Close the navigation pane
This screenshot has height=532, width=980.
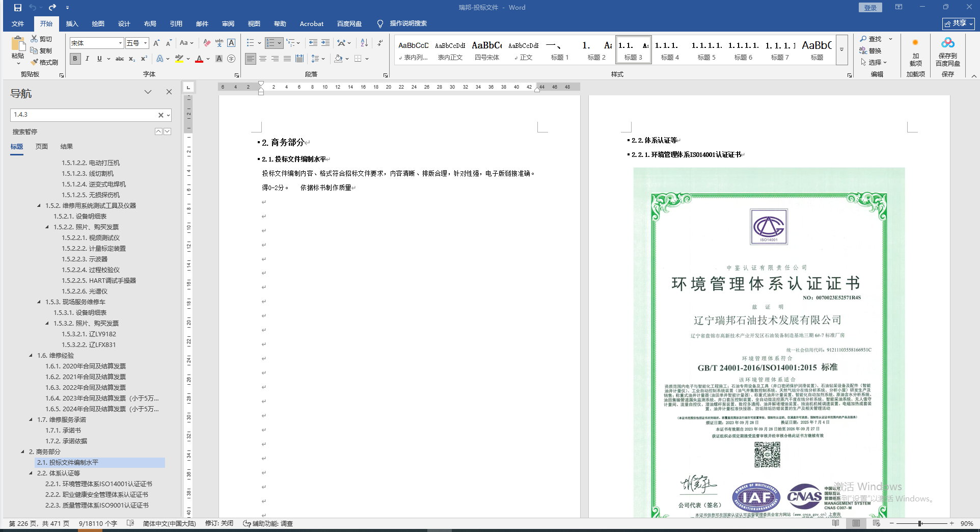click(x=169, y=92)
